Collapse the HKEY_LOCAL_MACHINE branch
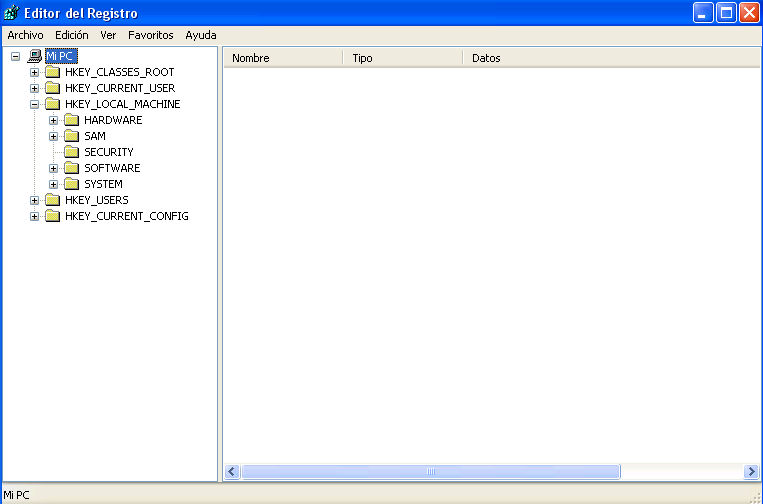The width and height of the screenshot is (763, 504). [34, 104]
